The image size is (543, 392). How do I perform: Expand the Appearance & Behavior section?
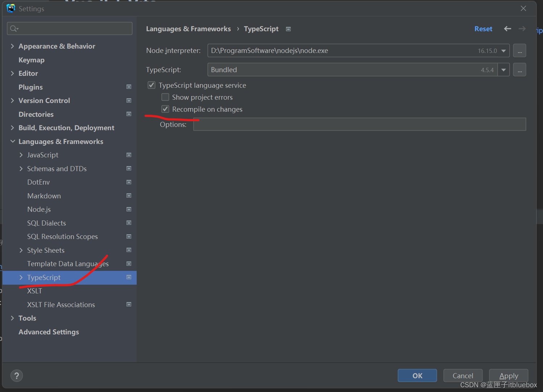(x=13, y=46)
